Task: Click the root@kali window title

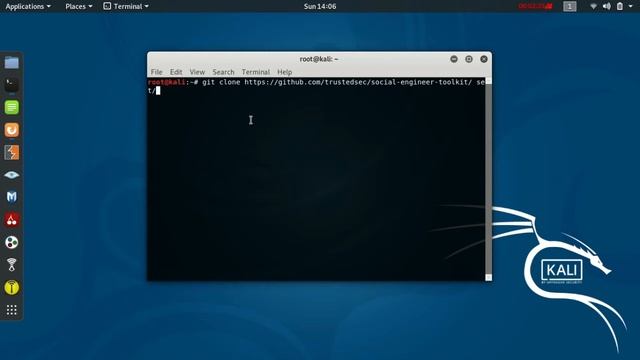Action: (319, 59)
